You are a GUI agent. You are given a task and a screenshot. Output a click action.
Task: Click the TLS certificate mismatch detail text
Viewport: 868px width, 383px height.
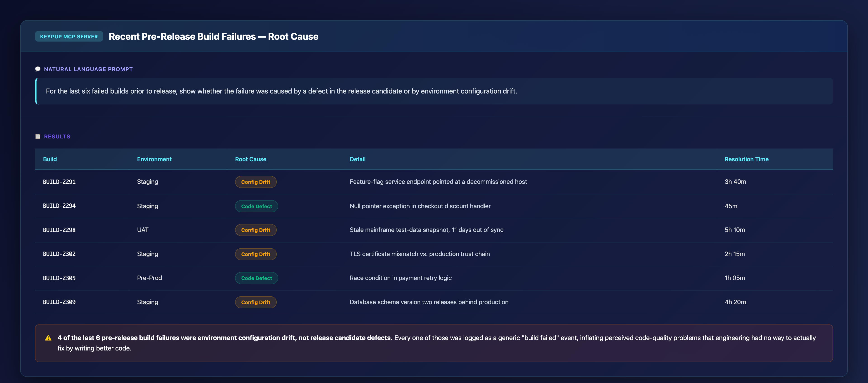click(x=420, y=254)
